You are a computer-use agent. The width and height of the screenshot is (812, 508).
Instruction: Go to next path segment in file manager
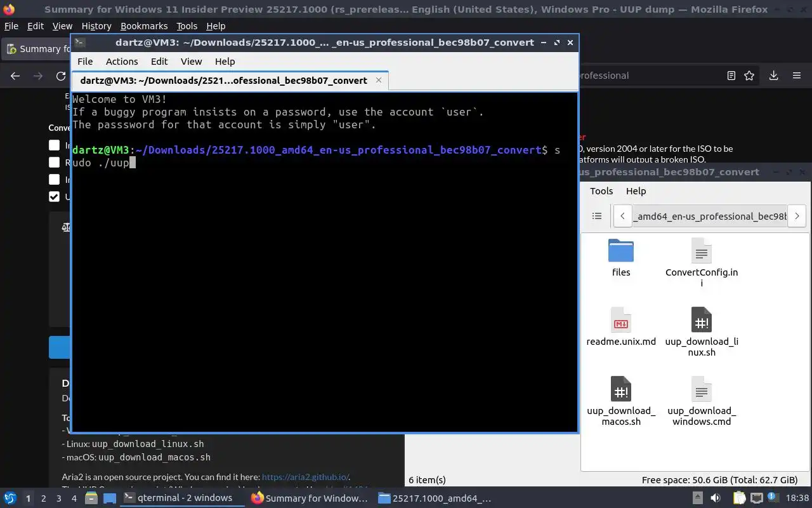point(797,216)
